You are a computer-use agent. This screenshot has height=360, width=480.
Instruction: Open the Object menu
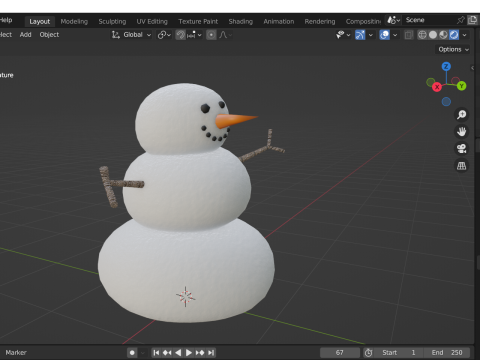(49, 35)
